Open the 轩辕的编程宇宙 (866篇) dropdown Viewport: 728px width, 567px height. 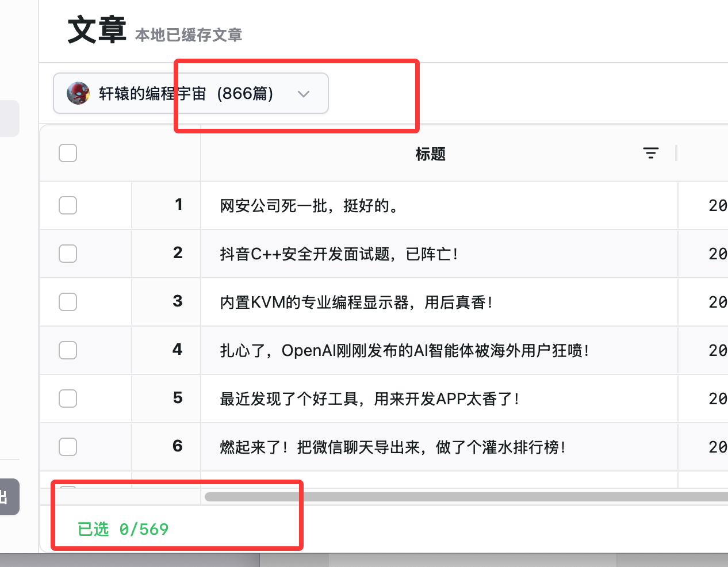click(190, 93)
